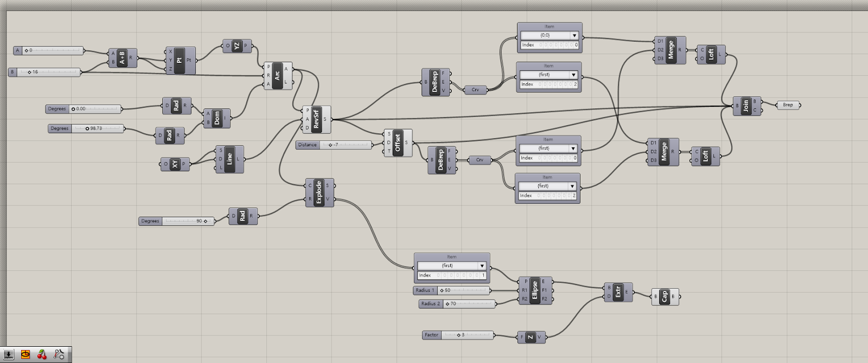The width and height of the screenshot is (868, 363).
Task: Adjust the Degrees slider showing 0.00
Action: (84, 109)
